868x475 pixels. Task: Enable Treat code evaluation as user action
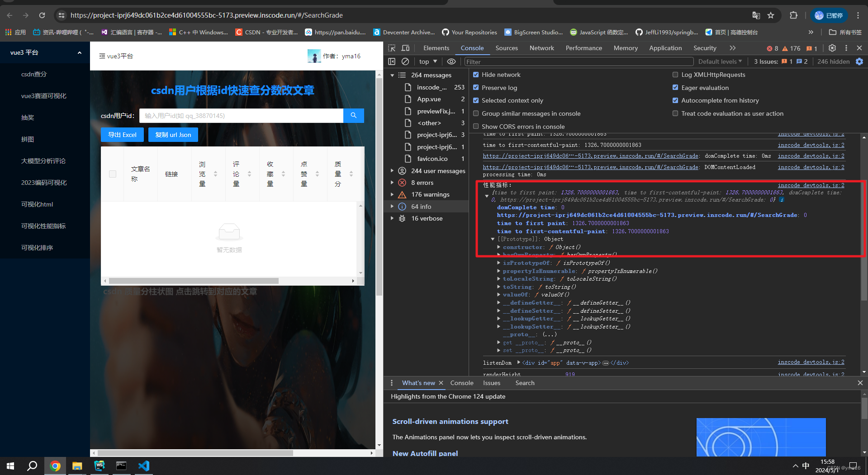675,113
